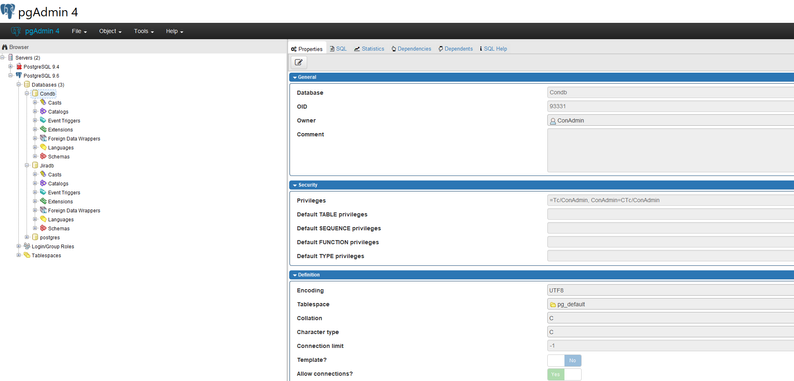Click the Comment text area
The width and height of the screenshot is (794, 381).
pyautogui.click(x=670, y=150)
